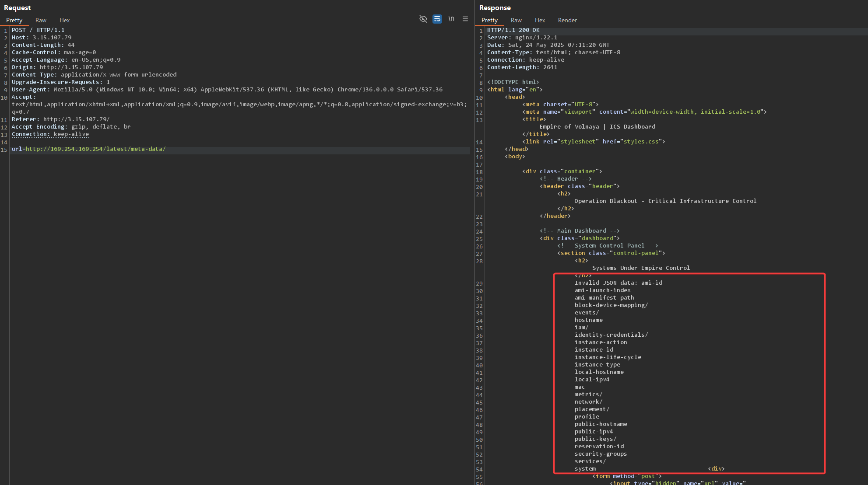Click the response Date header line
The width and height of the screenshot is (868, 485).
pyautogui.click(x=548, y=45)
